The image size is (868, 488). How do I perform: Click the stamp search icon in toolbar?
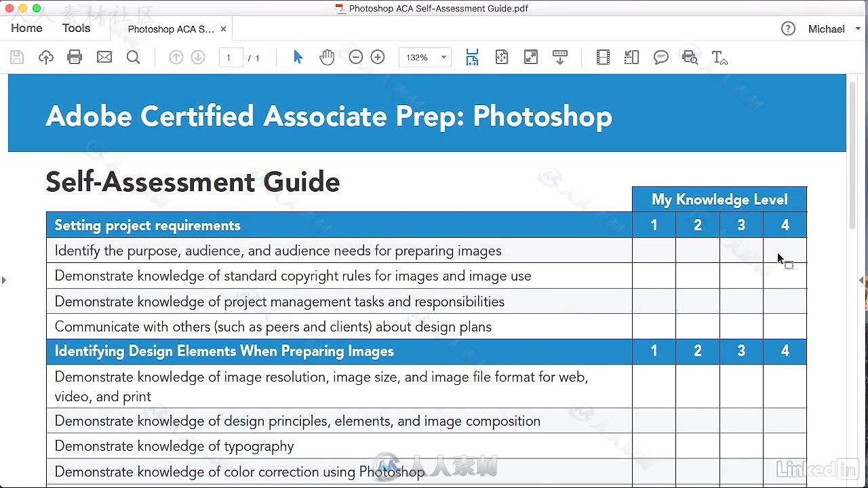tap(690, 58)
